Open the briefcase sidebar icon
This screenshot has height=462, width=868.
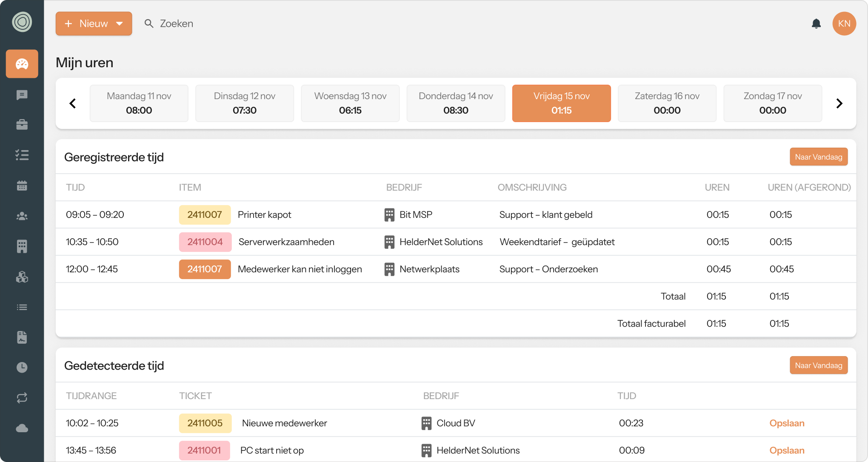click(x=22, y=125)
